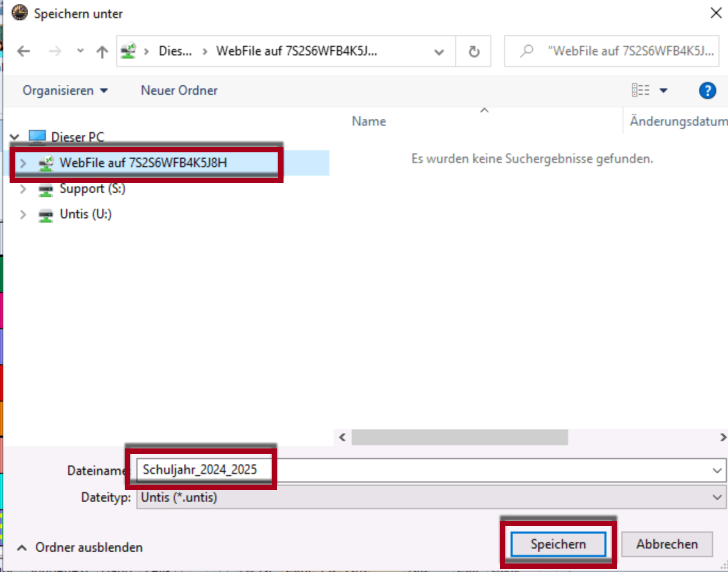Go up one folder level with the up arrow
This screenshot has height=572, width=728.
pos(101,51)
